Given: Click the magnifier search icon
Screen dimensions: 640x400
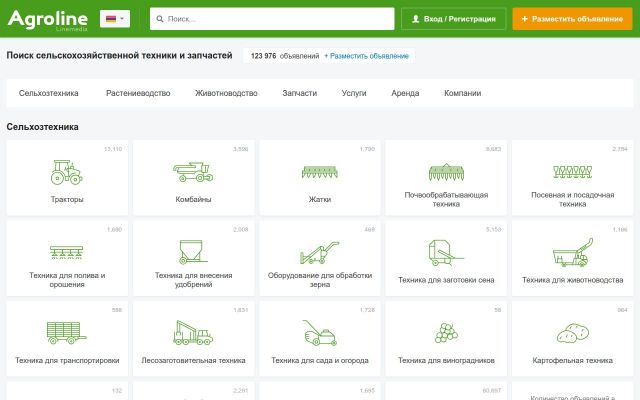Looking at the screenshot, I should click(x=160, y=19).
